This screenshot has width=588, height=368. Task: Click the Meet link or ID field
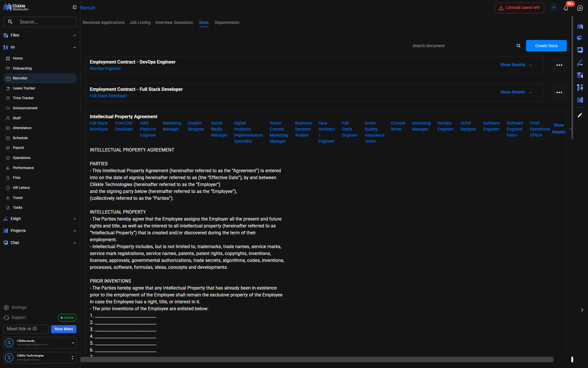pyautogui.click(x=26, y=329)
